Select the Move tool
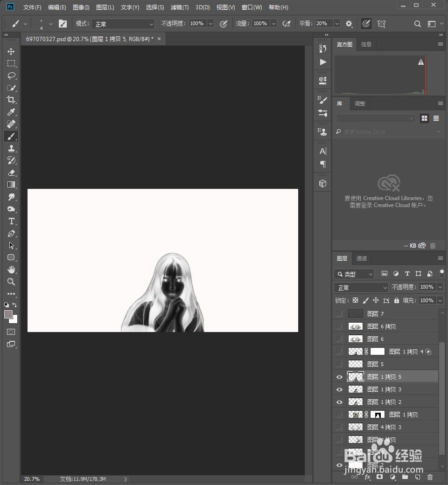Image resolution: width=448 pixels, height=485 pixels. 11,52
